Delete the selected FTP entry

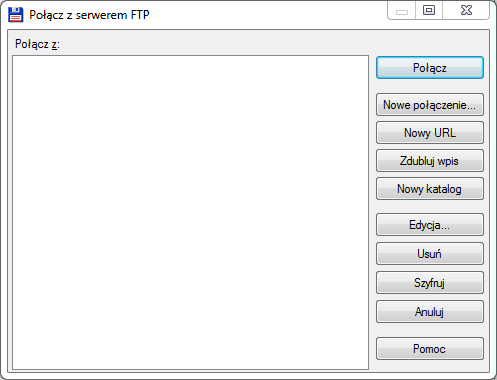[430, 254]
